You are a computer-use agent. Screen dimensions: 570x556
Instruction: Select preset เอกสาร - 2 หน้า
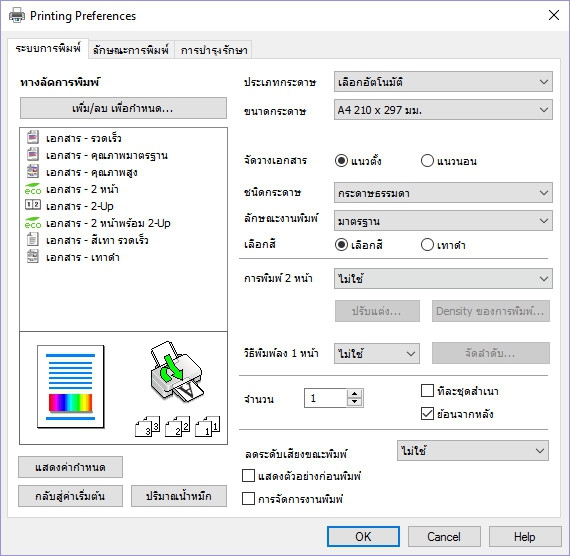tap(82, 189)
